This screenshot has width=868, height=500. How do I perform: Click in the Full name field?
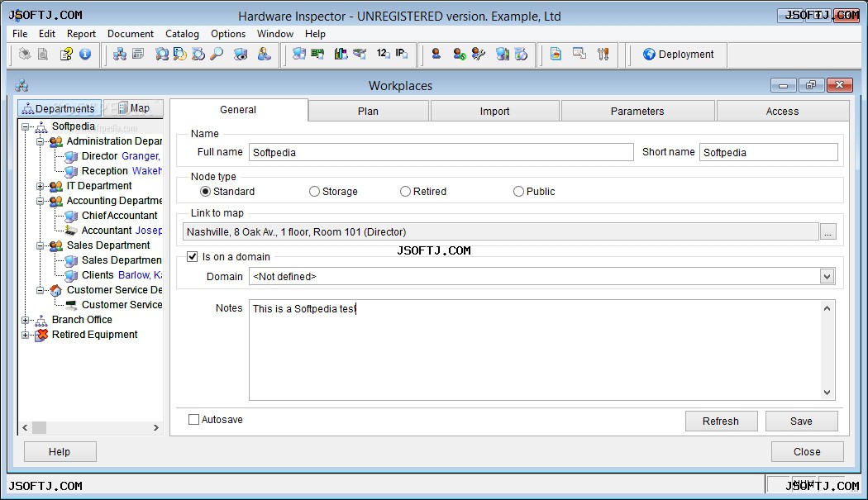441,152
